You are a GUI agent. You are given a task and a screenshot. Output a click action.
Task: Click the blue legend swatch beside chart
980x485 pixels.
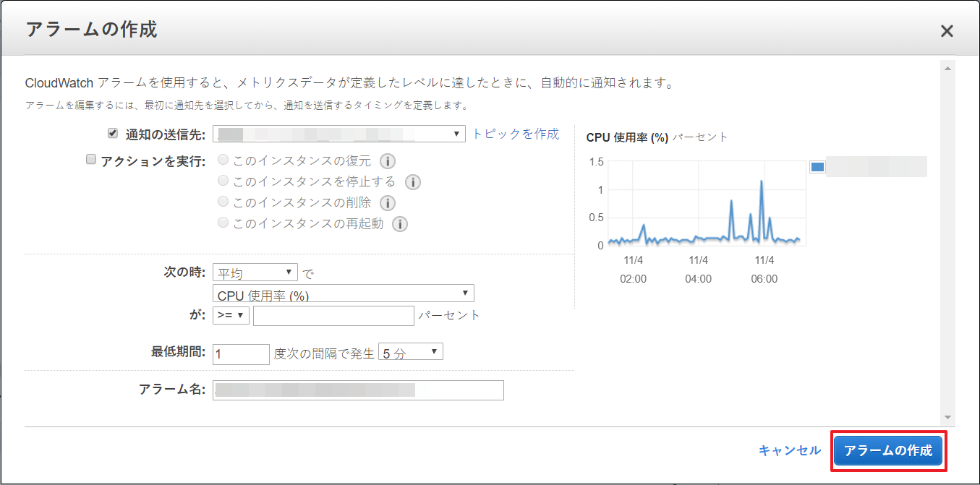[818, 167]
